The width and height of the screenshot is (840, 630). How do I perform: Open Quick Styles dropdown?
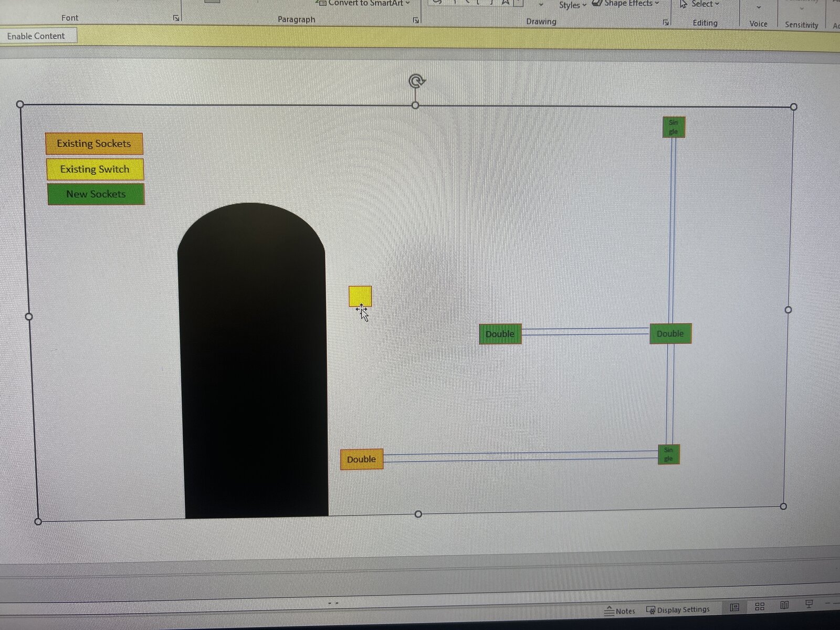click(x=572, y=5)
